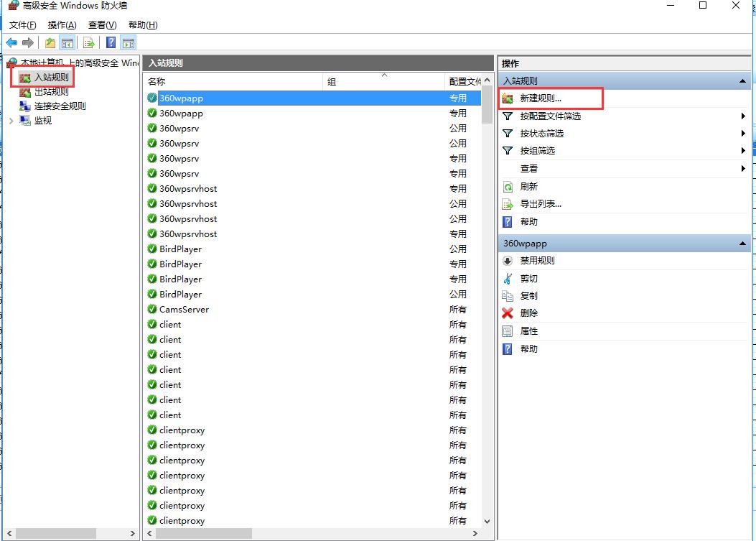Viewport: 756px width, 541px height.
Task: Maximize the 高级安全 Windows 防火墙 window
Action: [x=703, y=5]
